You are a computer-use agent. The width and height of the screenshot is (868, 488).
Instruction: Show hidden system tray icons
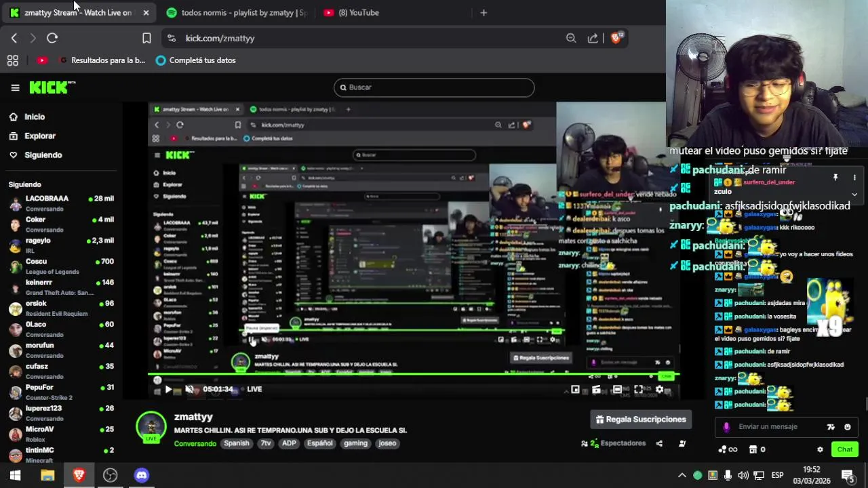point(682,475)
